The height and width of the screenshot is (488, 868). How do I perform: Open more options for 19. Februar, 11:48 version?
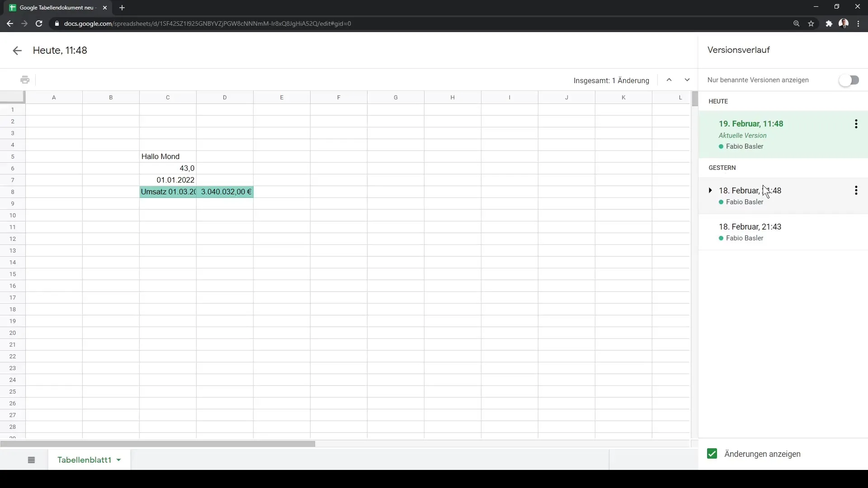click(x=856, y=124)
